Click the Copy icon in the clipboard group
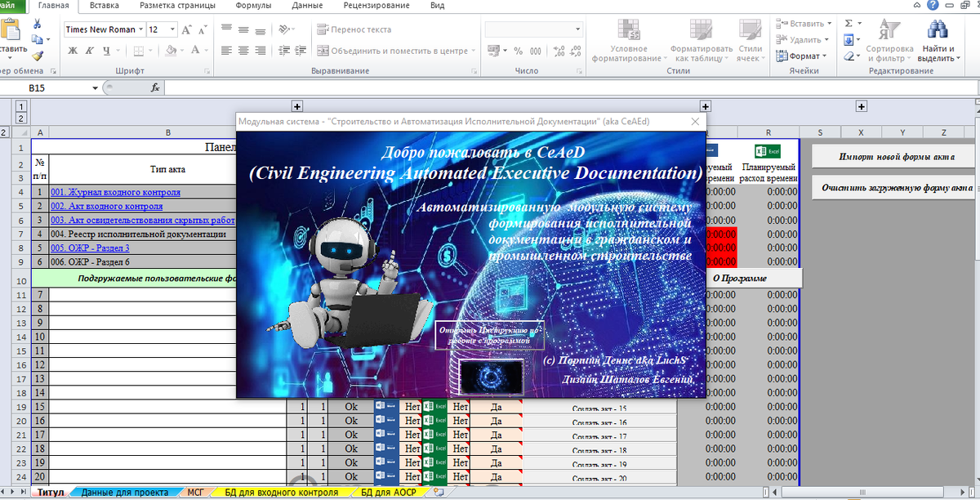The height and width of the screenshot is (500, 980). coord(37,41)
